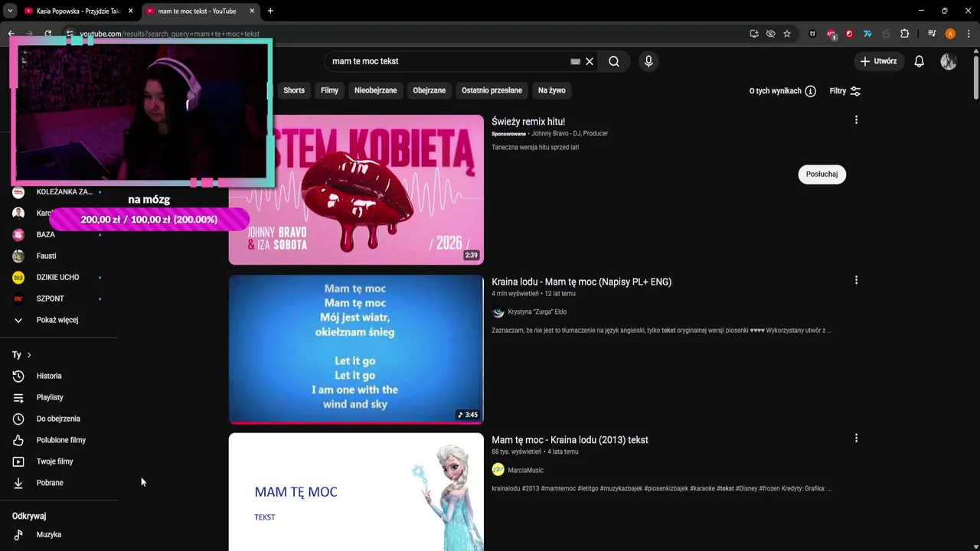Open the tab search dropdown arrow
This screenshot has width=980, height=551.
click(10, 11)
